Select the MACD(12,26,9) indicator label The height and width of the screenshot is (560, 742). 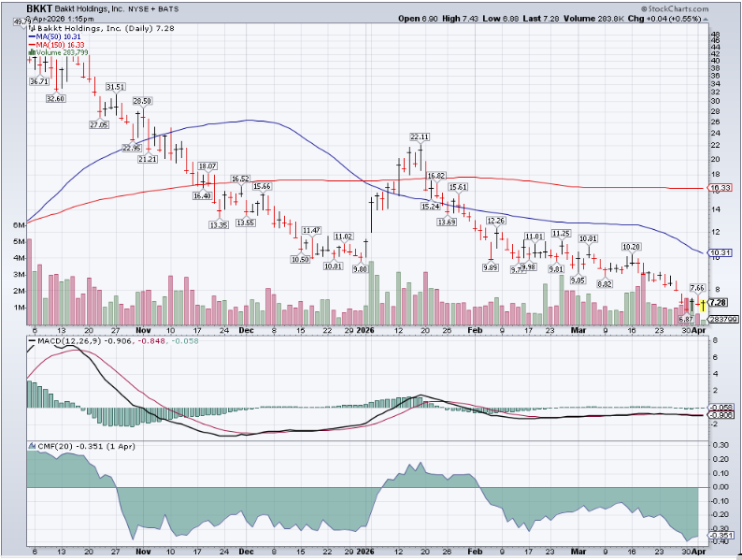coord(64,341)
